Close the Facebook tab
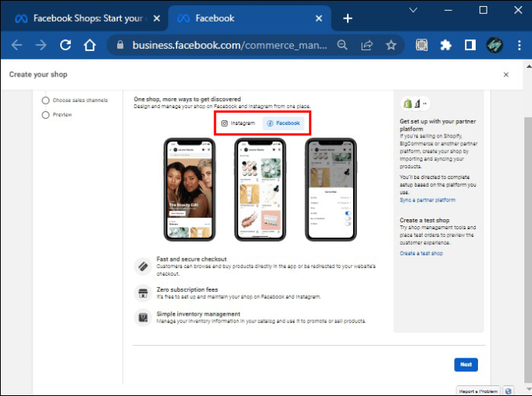Image resolution: width=532 pixels, height=396 pixels. pos(318,19)
